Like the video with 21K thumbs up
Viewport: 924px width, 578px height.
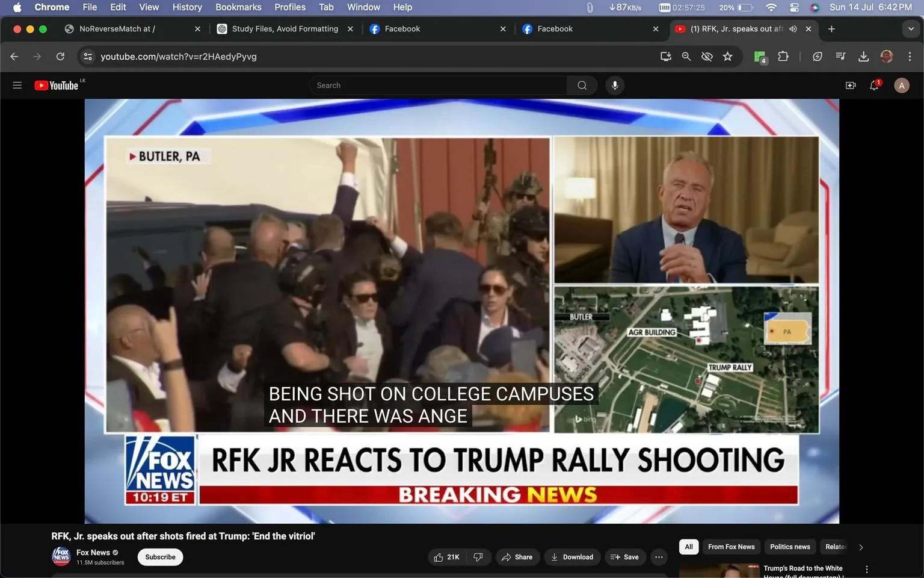click(x=446, y=557)
